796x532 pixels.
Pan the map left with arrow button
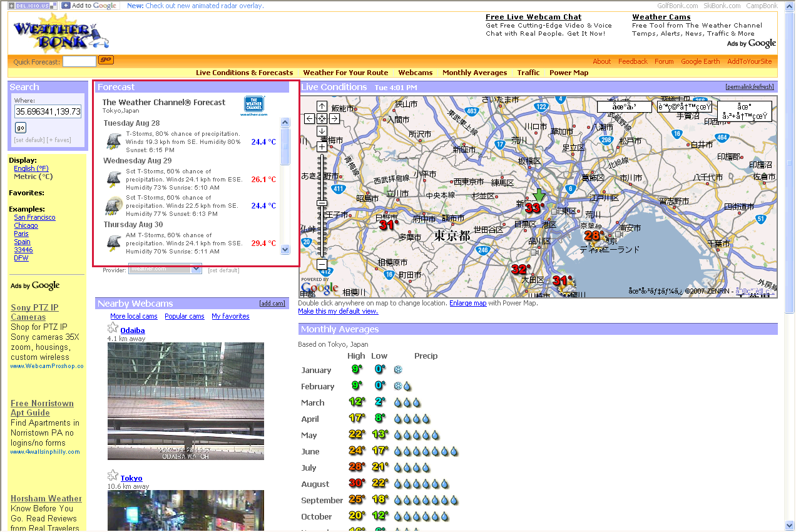tap(309, 118)
